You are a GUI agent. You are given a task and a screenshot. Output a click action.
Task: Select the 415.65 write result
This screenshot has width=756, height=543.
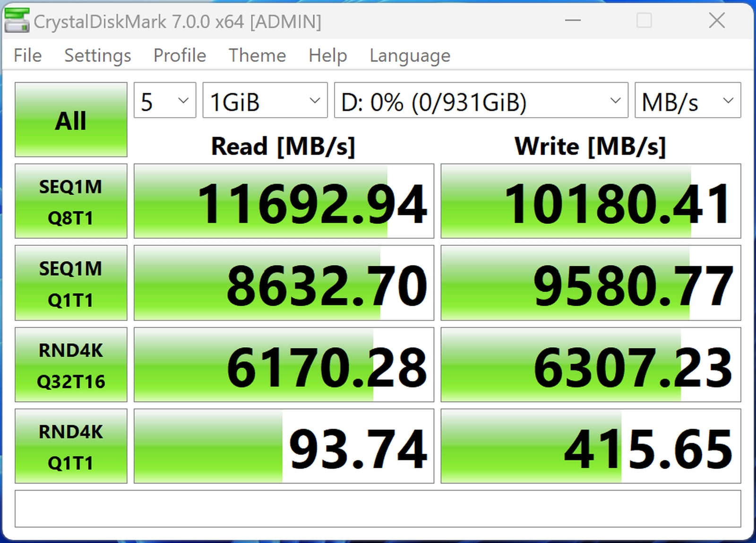pos(591,446)
